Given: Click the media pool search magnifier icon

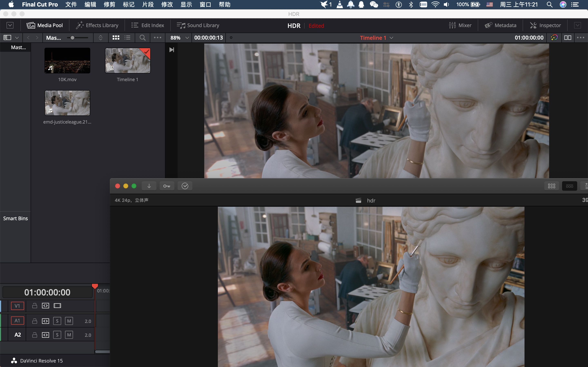Looking at the screenshot, I should (x=143, y=38).
